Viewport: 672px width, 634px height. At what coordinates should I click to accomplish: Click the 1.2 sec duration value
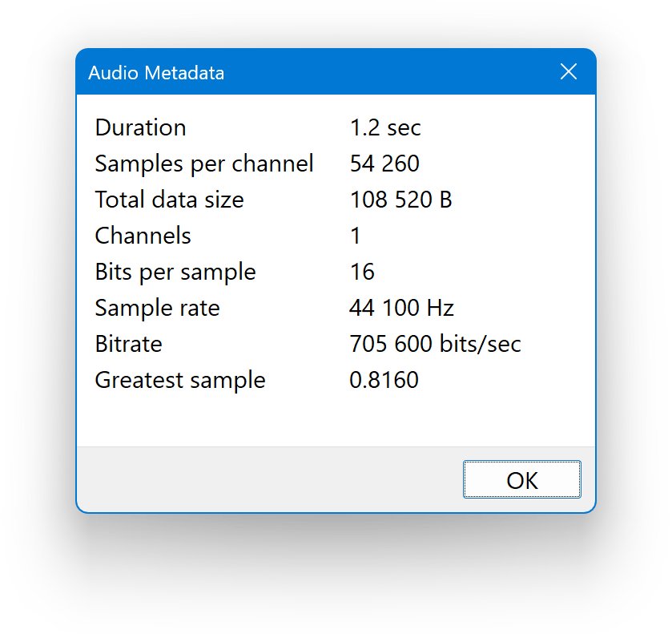pyautogui.click(x=385, y=127)
